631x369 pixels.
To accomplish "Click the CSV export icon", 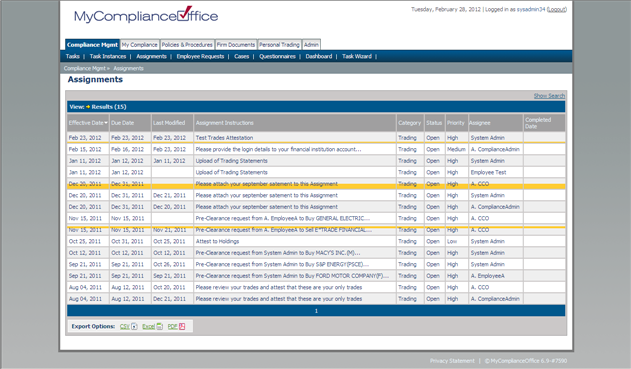I will click(134, 327).
